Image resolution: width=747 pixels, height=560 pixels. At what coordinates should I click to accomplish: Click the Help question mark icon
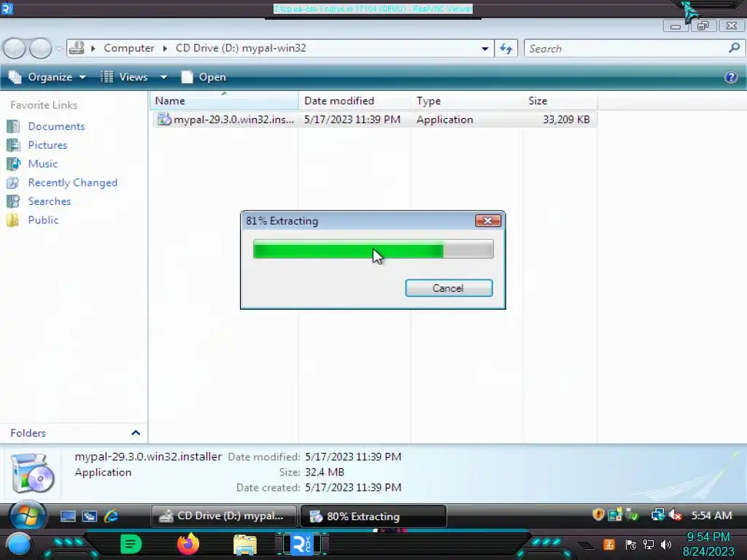click(x=731, y=77)
